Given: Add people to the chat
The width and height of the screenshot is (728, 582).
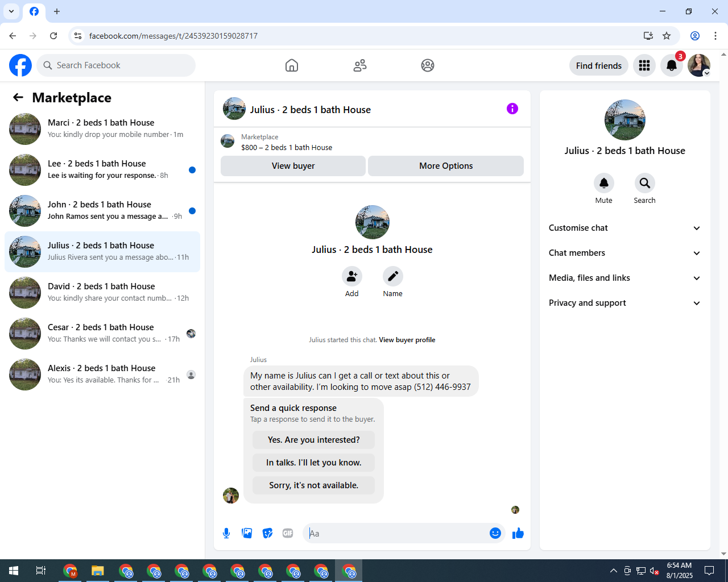Looking at the screenshot, I should point(352,276).
